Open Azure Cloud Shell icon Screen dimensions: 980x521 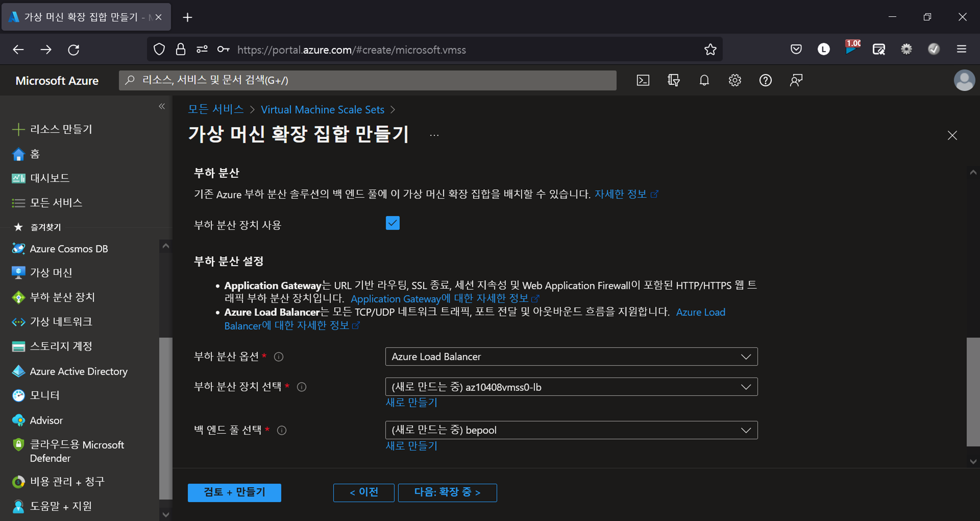[x=643, y=80]
